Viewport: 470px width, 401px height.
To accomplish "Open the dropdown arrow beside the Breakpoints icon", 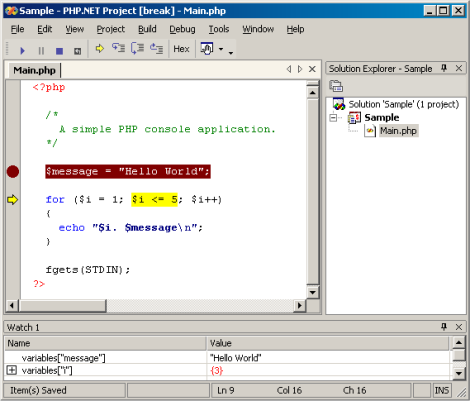I will [x=221, y=49].
